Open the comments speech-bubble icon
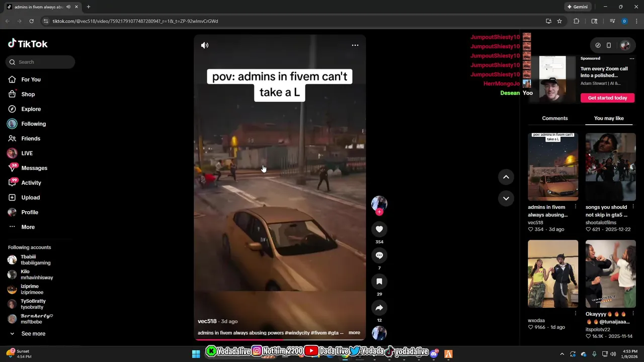Screen dimensions: 644x362 (379, 255)
